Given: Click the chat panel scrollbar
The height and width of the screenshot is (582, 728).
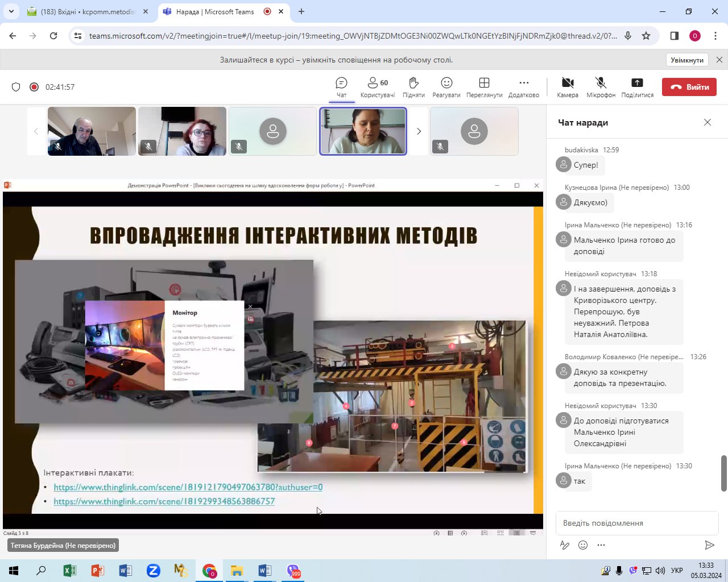Looking at the screenshot, I should coord(723,473).
